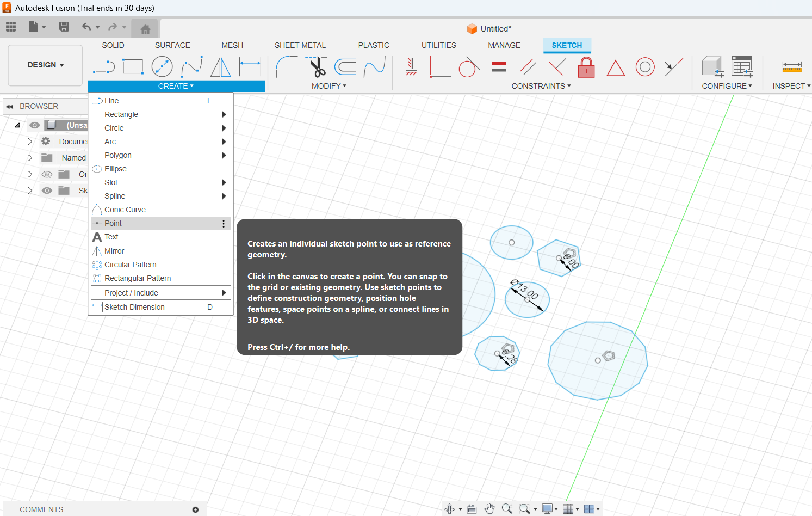This screenshot has width=812, height=516.
Task: Apply the Coincident constraint icon
Action: 440,67
